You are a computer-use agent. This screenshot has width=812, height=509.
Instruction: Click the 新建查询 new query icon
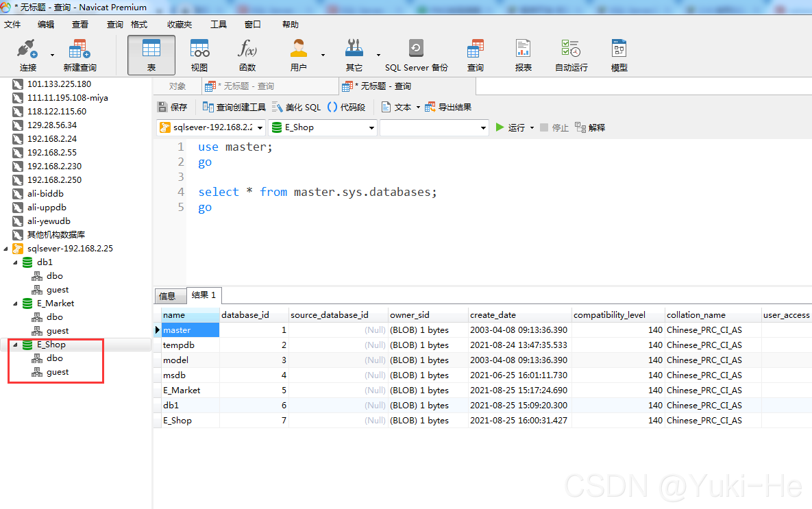(79, 55)
